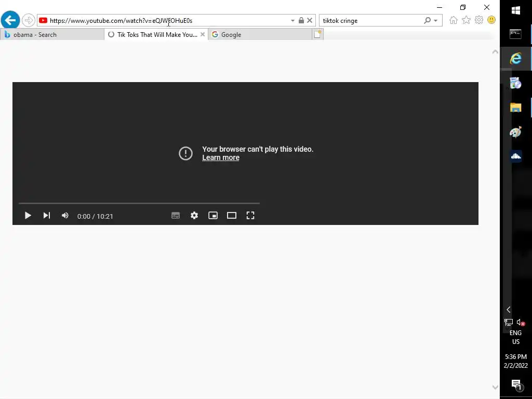Mute the video with the speaker icon
Image resolution: width=532 pixels, height=399 pixels.
(x=65, y=216)
